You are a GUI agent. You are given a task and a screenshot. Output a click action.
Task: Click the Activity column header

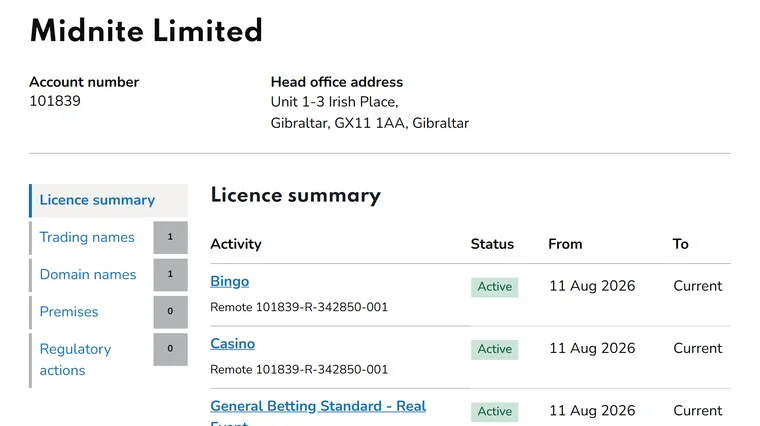click(x=236, y=244)
